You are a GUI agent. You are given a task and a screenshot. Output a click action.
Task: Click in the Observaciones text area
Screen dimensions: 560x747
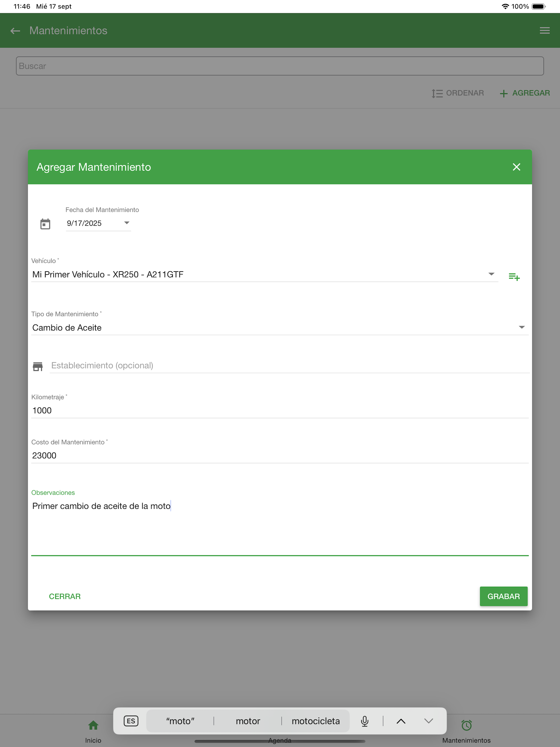coord(280,527)
